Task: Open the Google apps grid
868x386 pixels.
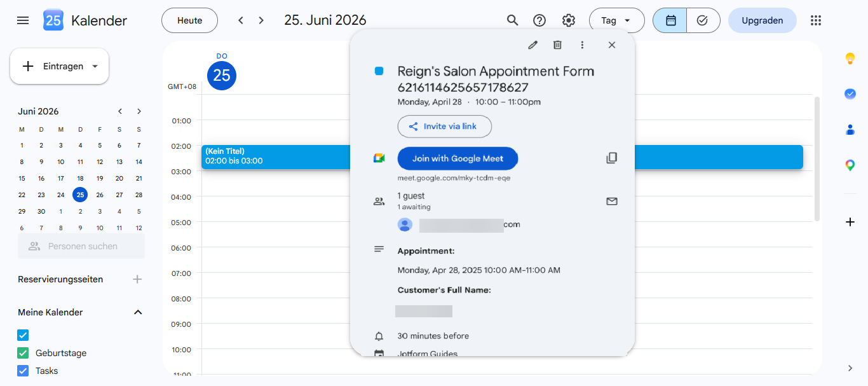Action: click(x=816, y=20)
